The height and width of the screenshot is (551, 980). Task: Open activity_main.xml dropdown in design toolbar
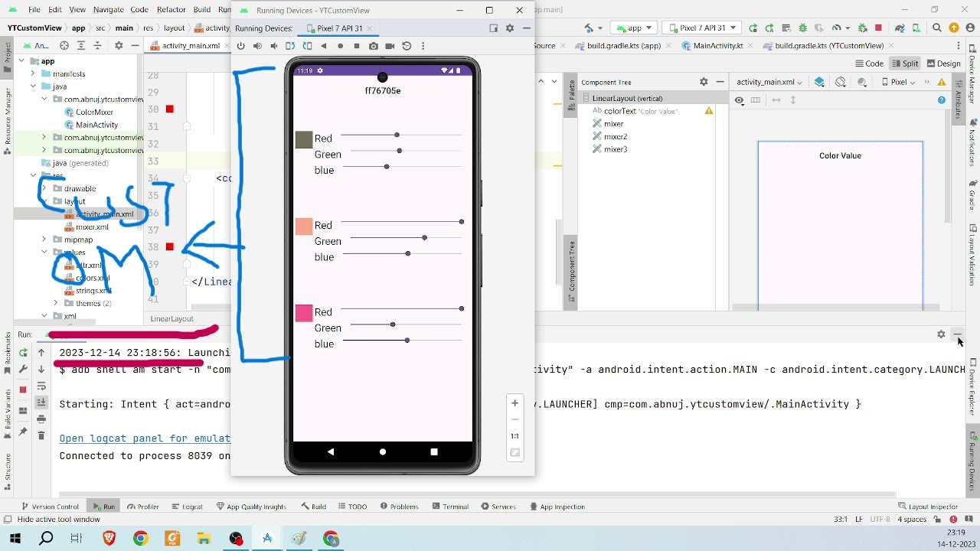(x=769, y=82)
